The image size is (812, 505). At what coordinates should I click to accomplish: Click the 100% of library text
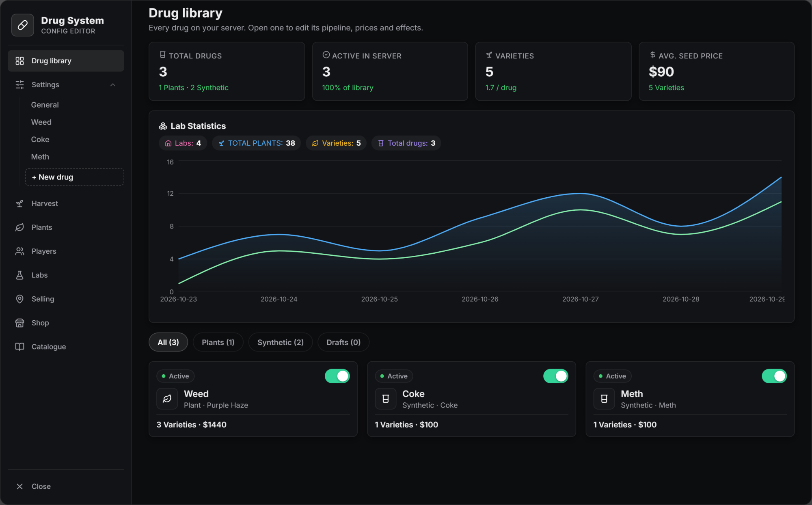(348, 88)
